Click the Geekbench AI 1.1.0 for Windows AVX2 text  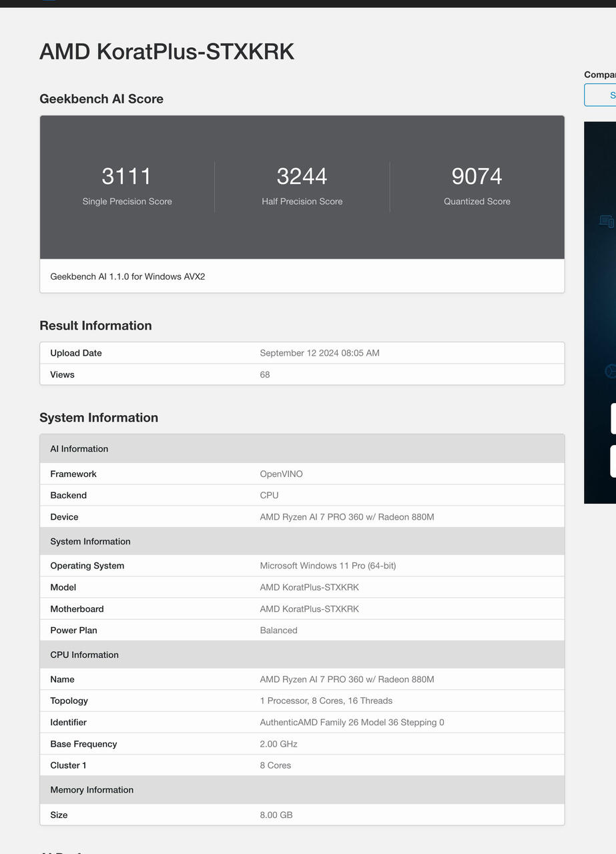(127, 276)
